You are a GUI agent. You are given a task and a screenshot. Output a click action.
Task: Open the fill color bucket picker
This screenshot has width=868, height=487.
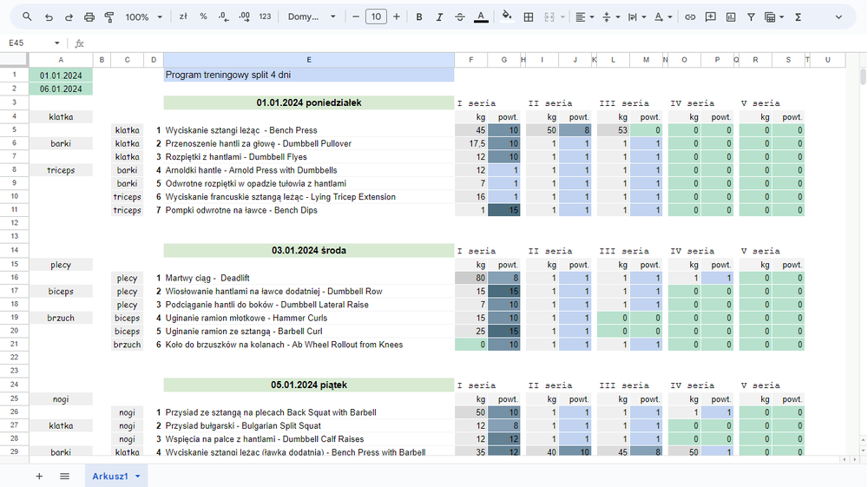(x=507, y=17)
